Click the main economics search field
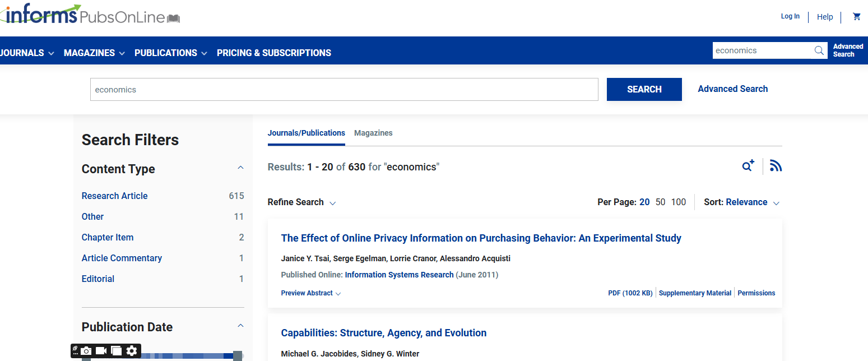868x361 pixels. (x=344, y=89)
